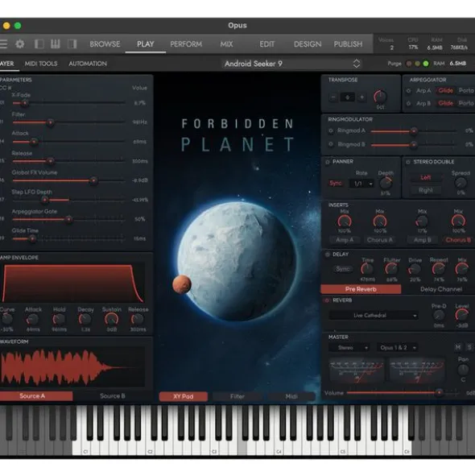Viewport: 475px width, 476px height.
Task: Click the transpose Oct knob
Action: click(380, 97)
